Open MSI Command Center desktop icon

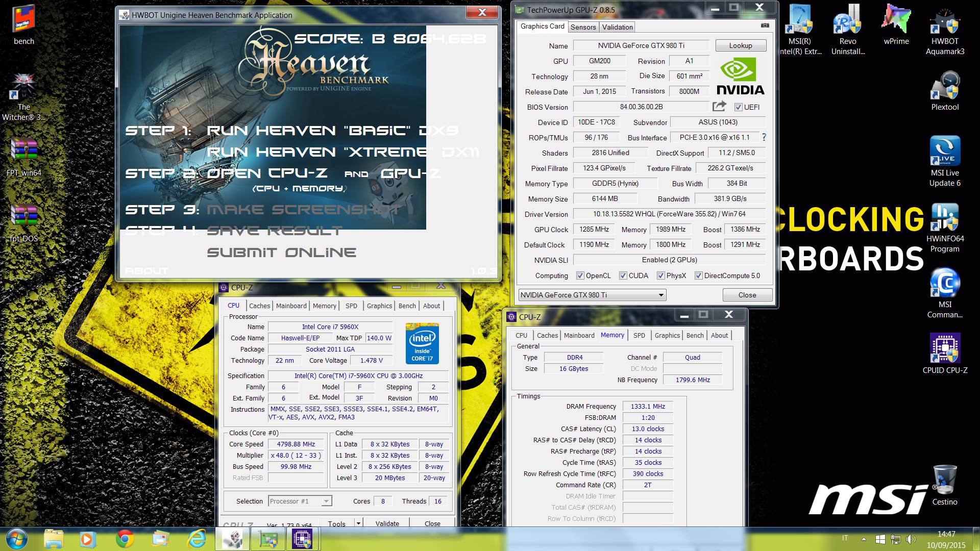[x=945, y=293]
